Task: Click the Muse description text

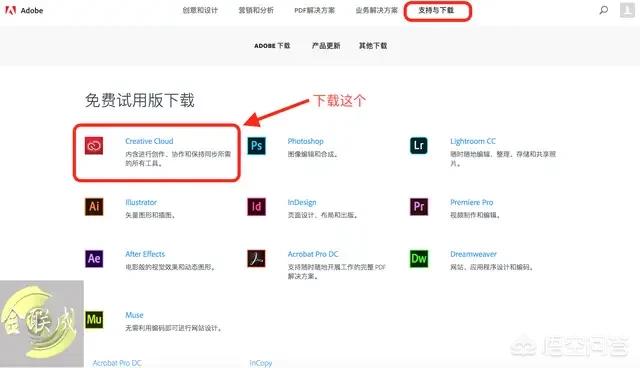Action: click(173, 328)
